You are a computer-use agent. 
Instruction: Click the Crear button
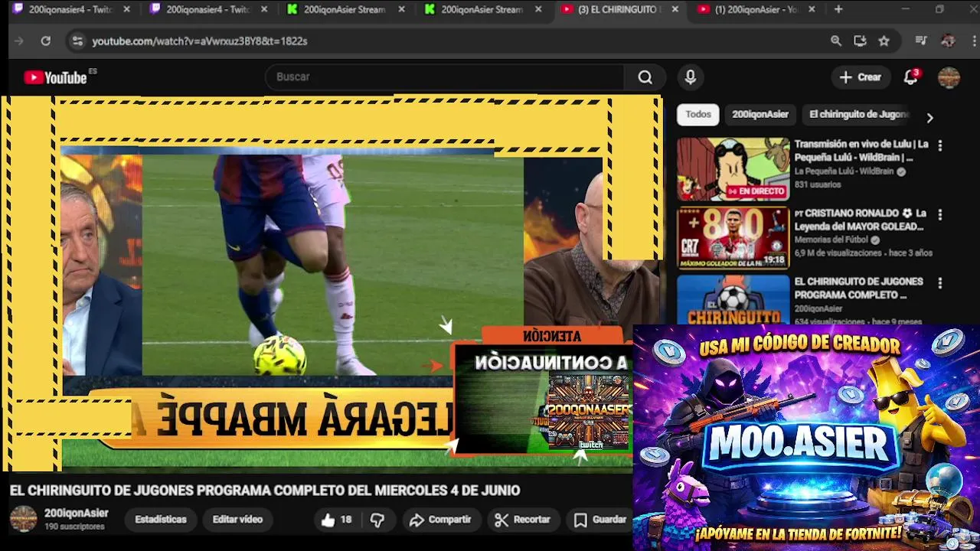point(860,77)
